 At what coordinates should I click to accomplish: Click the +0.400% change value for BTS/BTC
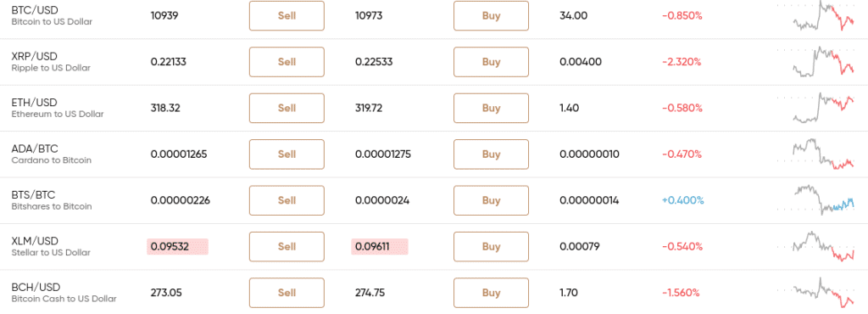[x=682, y=200]
